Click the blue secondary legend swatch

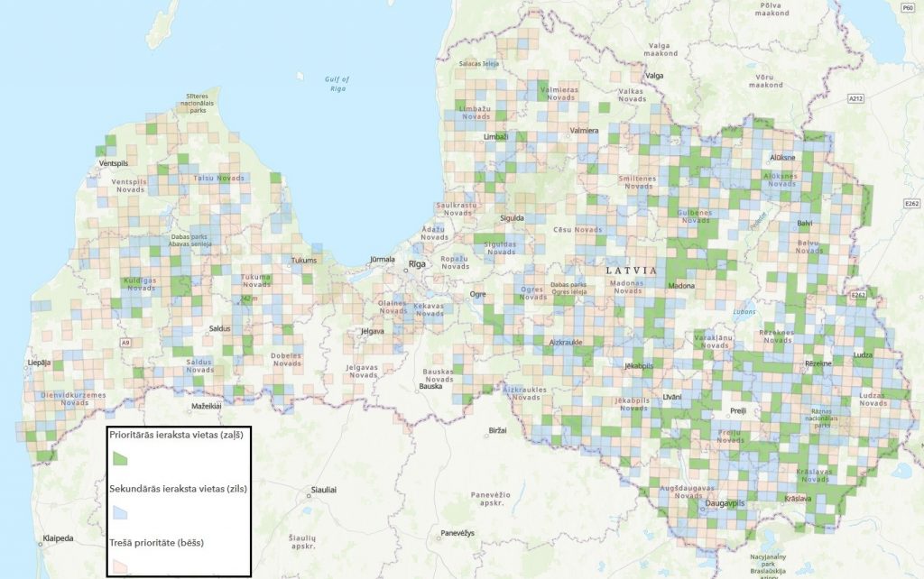point(119,511)
